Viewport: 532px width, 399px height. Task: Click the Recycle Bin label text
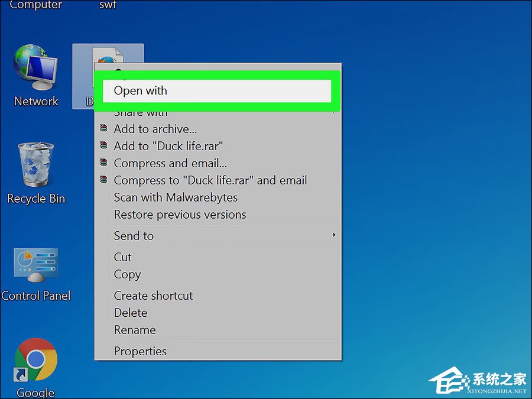click(x=36, y=199)
